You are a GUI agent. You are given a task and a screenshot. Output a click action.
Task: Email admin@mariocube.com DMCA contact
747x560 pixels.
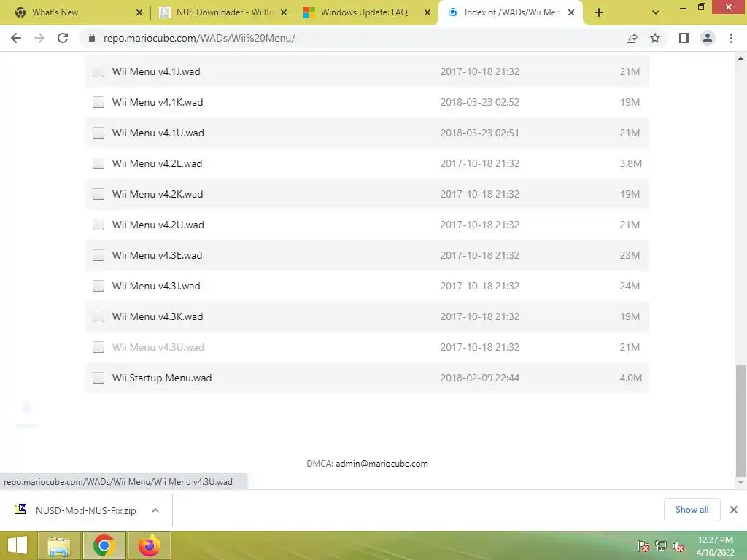coord(382,463)
